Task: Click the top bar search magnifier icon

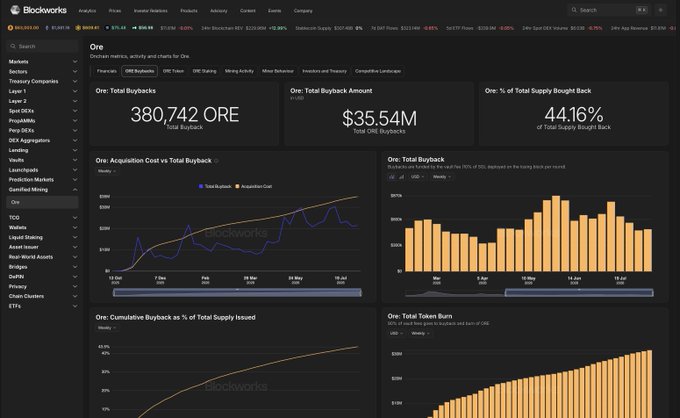Action: coord(574,10)
